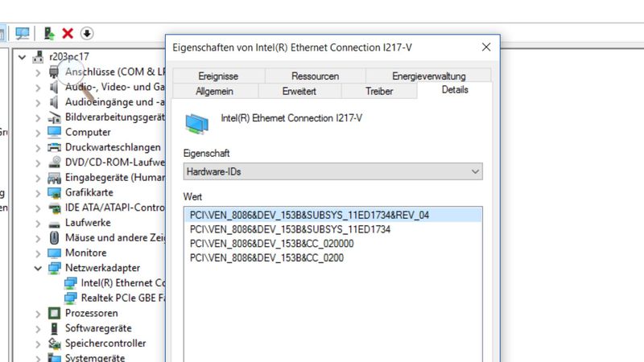Click the Softwaregeräte icon

[54, 328]
